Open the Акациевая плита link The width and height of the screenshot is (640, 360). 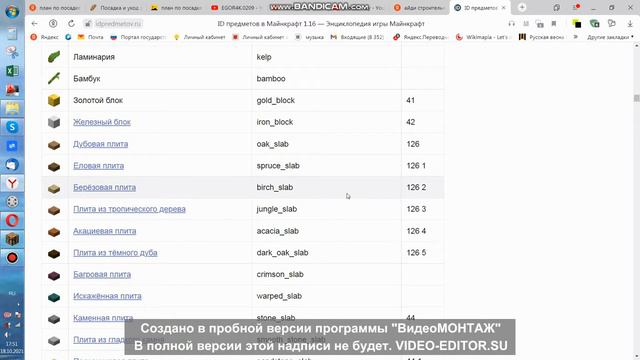click(x=104, y=231)
